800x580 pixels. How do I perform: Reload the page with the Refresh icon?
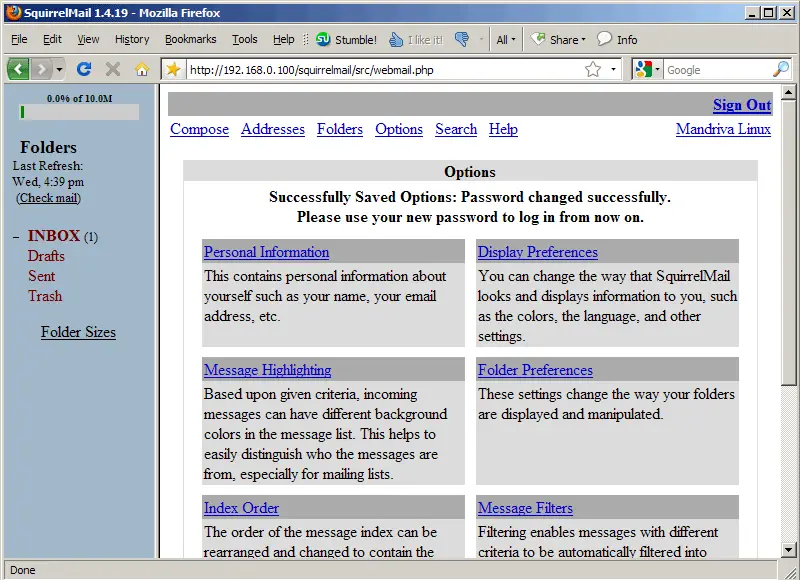[84, 69]
